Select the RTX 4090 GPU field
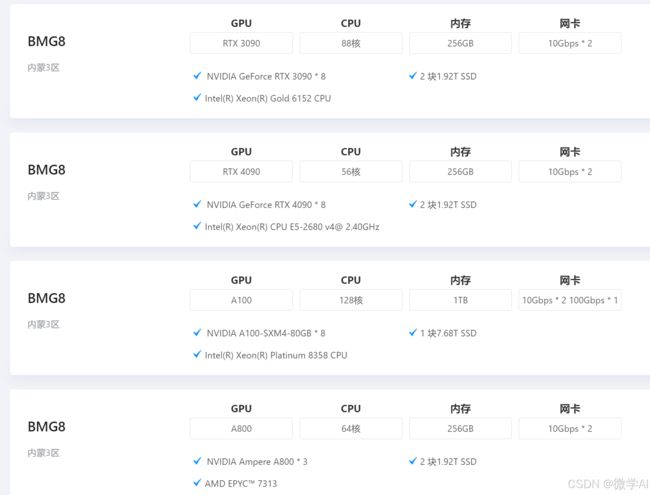The height and width of the screenshot is (495, 650). pyautogui.click(x=241, y=172)
